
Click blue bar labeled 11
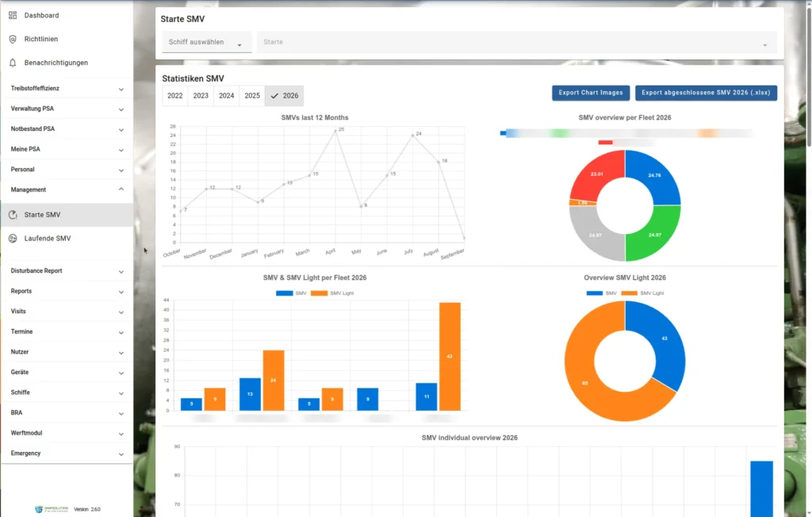426,396
